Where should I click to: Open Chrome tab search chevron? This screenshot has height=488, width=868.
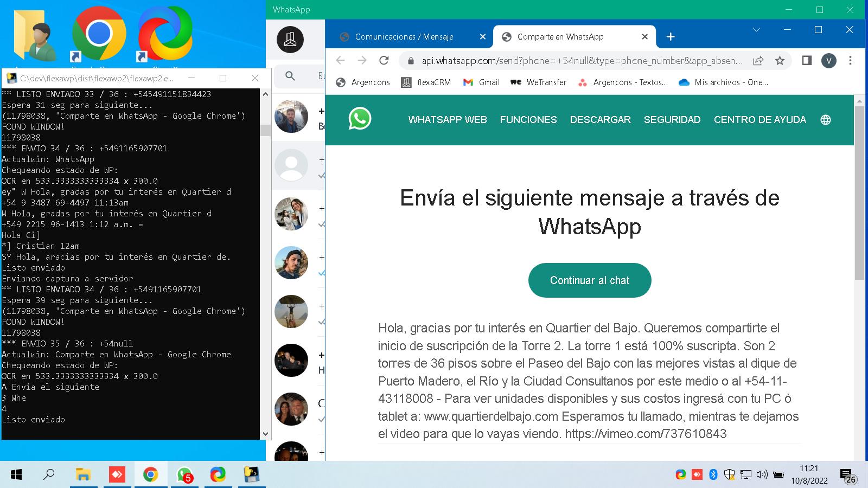756,30
